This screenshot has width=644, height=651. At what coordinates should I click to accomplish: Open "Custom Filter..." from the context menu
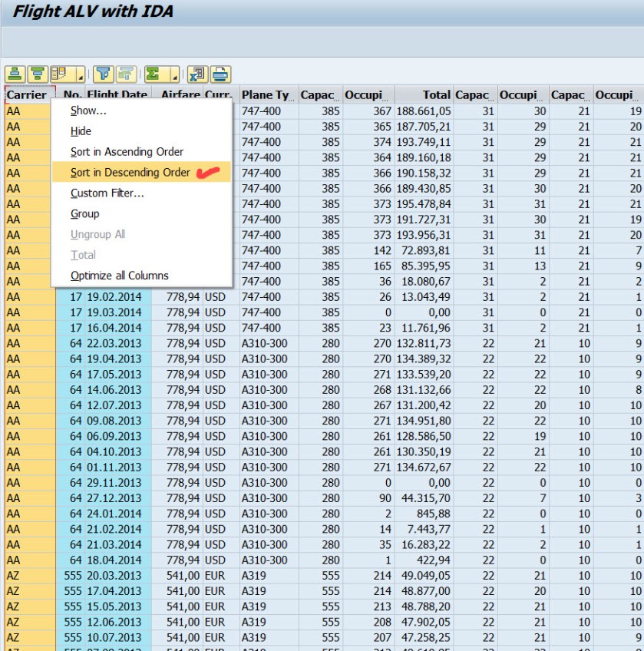[107, 193]
